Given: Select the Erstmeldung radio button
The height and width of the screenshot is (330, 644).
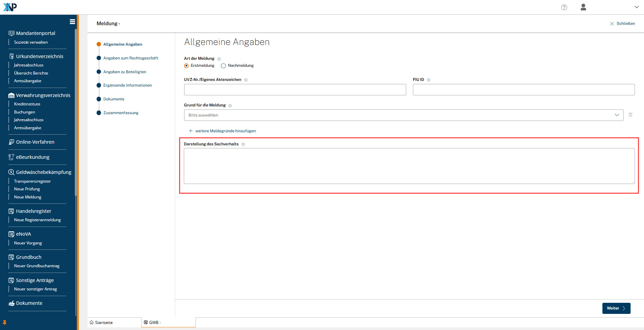Looking at the screenshot, I should coord(186,66).
